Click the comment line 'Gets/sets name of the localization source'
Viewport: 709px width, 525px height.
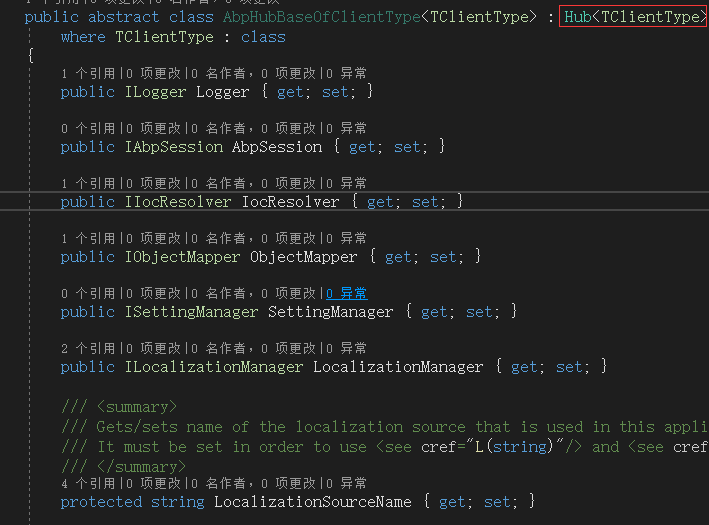[281, 427]
